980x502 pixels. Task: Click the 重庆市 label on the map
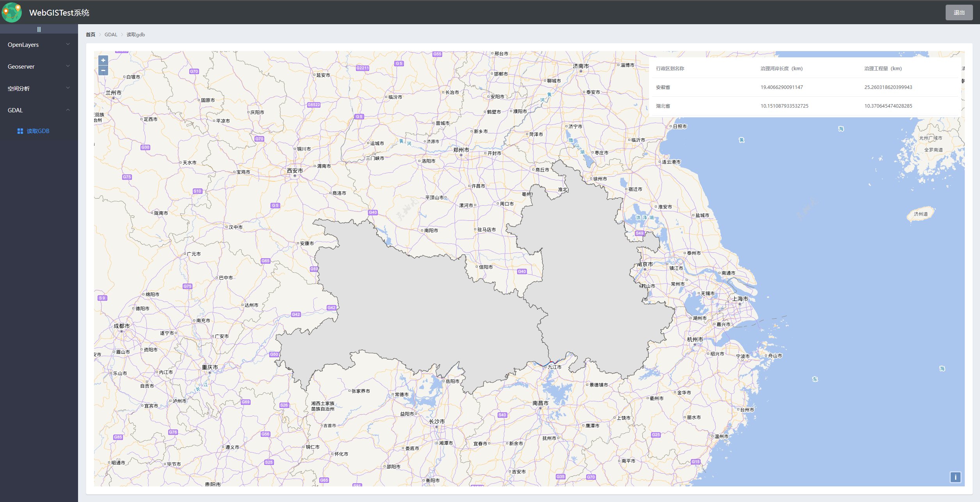210,367
